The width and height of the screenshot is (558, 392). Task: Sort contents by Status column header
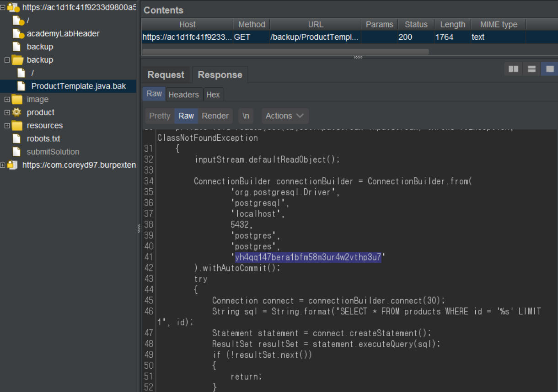(x=416, y=25)
